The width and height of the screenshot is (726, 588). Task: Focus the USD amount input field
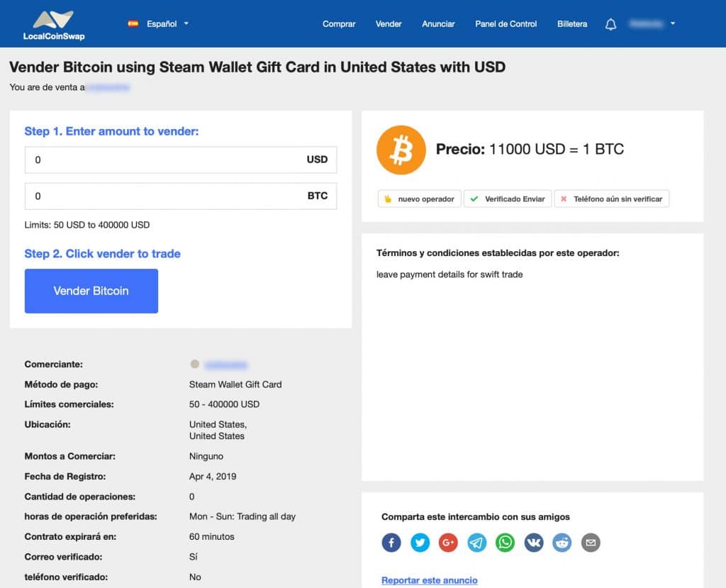click(181, 160)
